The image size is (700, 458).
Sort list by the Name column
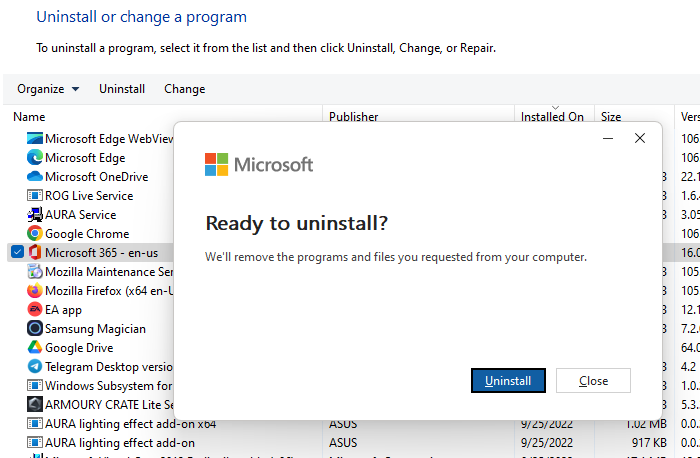(29, 117)
